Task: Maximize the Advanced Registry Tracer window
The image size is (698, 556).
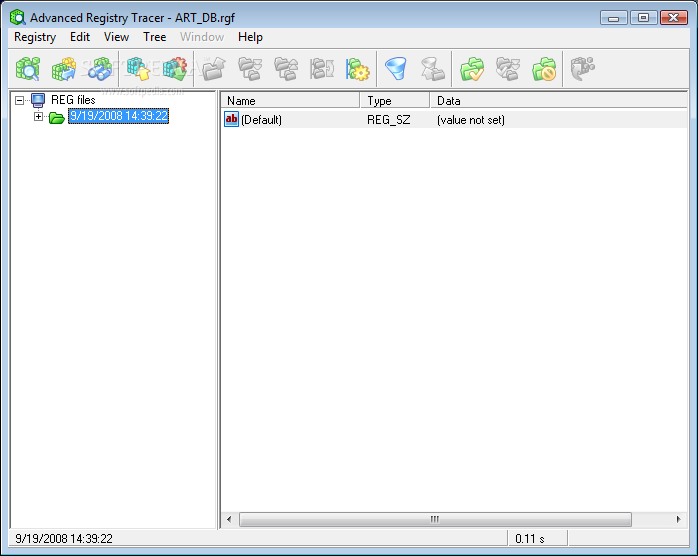Action: click(x=643, y=18)
